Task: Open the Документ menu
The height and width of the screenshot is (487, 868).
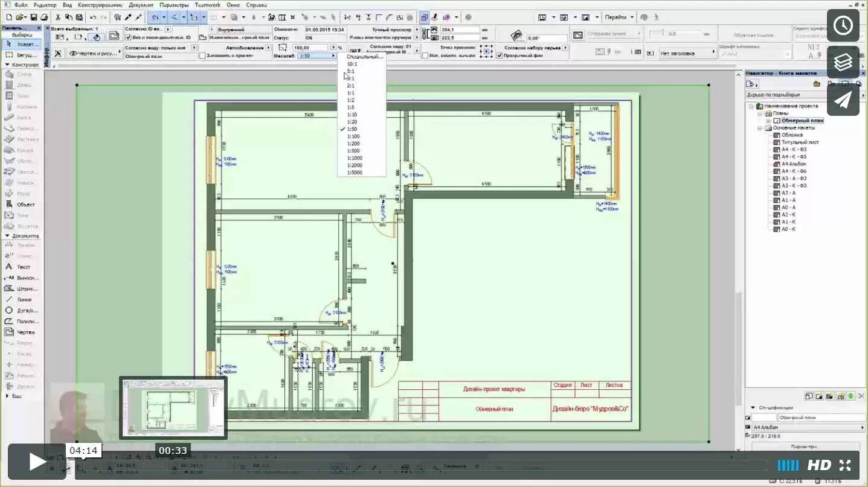Action: tap(141, 4)
